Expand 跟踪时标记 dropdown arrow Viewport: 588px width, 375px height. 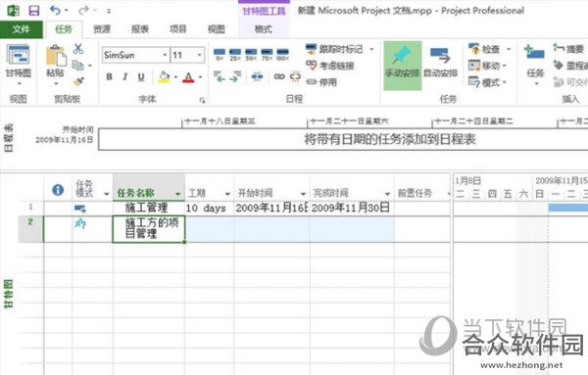tap(371, 49)
